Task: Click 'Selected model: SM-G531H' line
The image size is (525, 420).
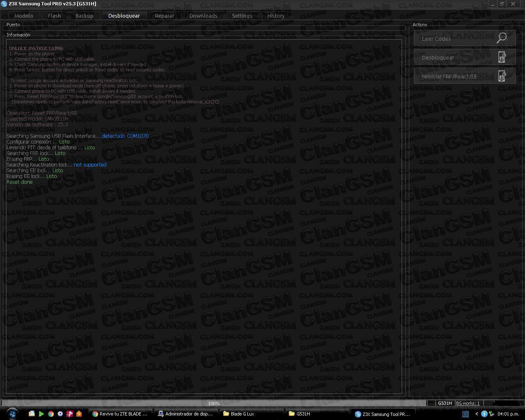Action: click(x=37, y=119)
